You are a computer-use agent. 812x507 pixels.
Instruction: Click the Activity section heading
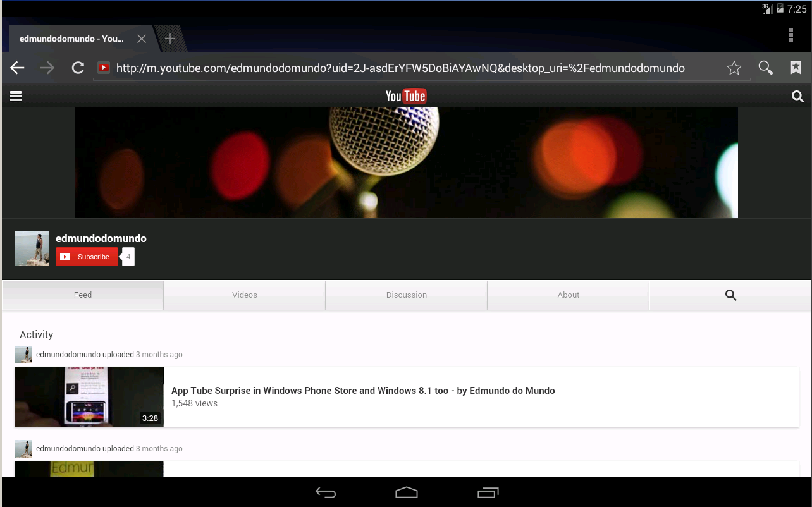pos(36,334)
